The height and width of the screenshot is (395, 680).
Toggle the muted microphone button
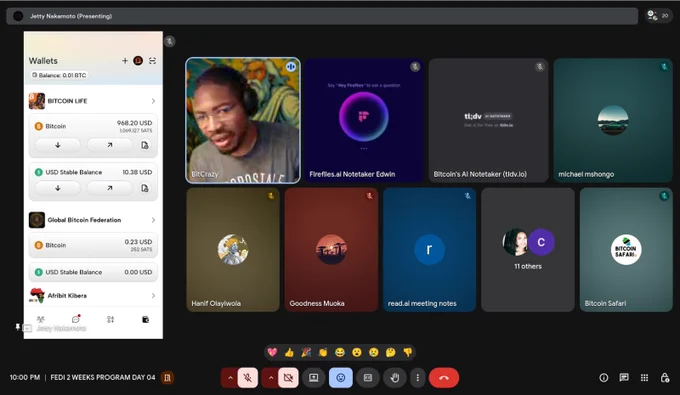(248, 378)
